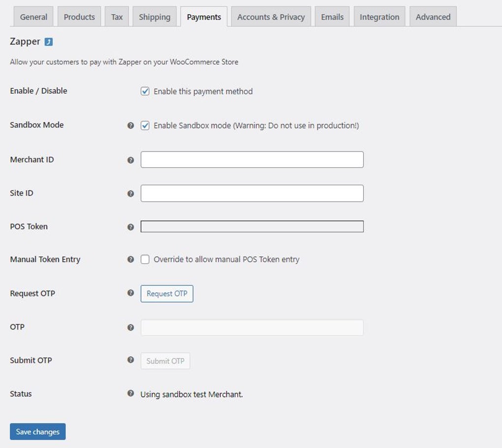Click the Merchant ID help icon
Image resolution: width=502 pixels, height=448 pixels.
click(x=130, y=160)
